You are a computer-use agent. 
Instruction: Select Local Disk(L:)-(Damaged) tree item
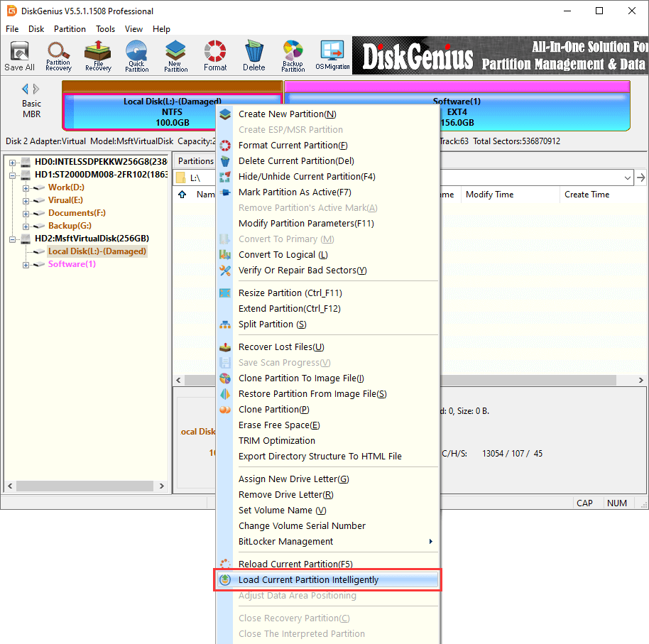click(97, 251)
